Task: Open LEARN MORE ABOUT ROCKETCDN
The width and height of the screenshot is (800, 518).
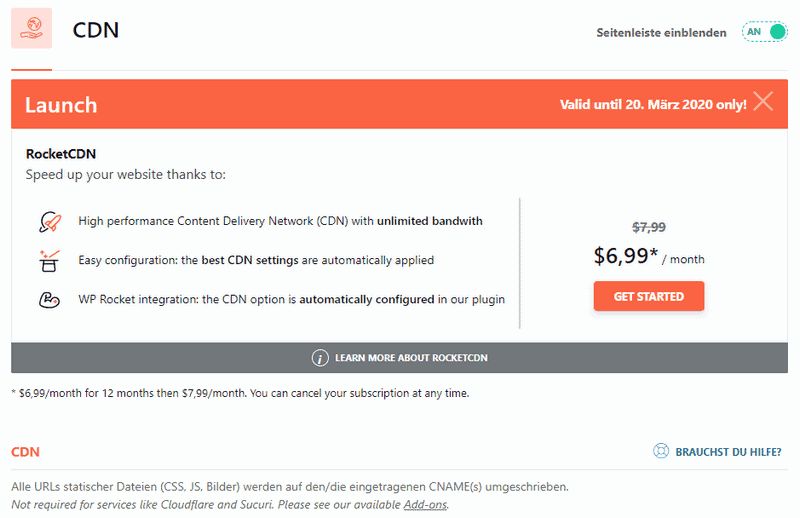Action: [x=411, y=357]
